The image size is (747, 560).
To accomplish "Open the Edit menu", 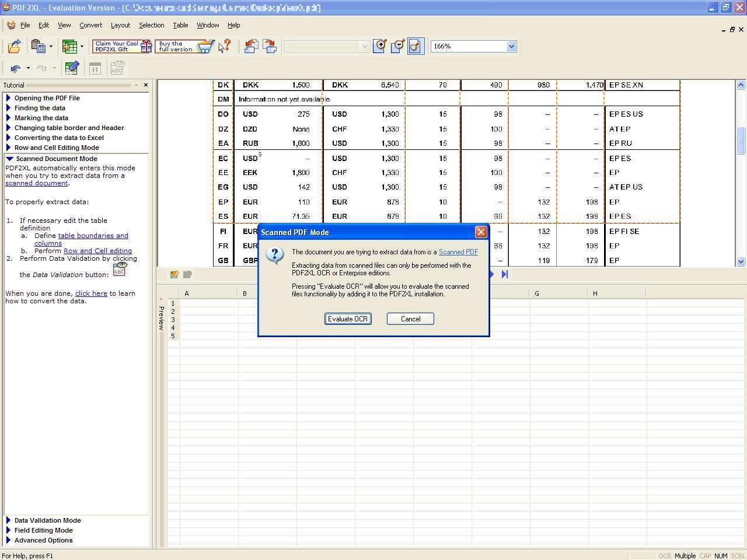I will pyautogui.click(x=44, y=25).
